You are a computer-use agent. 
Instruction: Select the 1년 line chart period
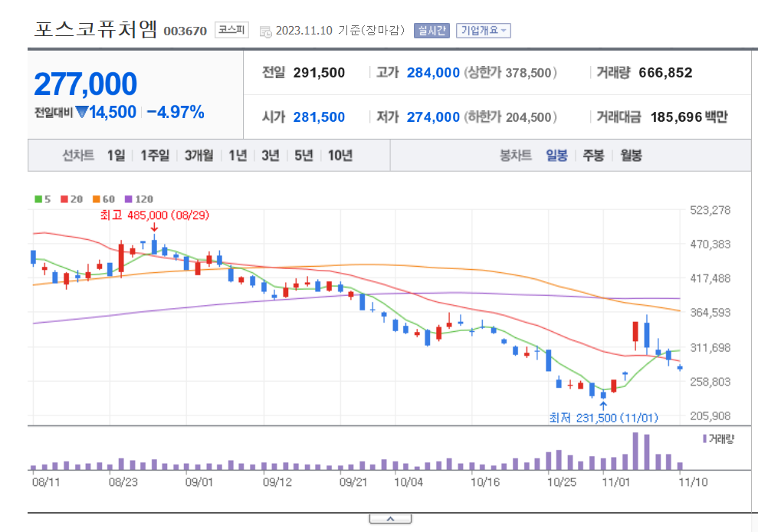tap(238, 156)
